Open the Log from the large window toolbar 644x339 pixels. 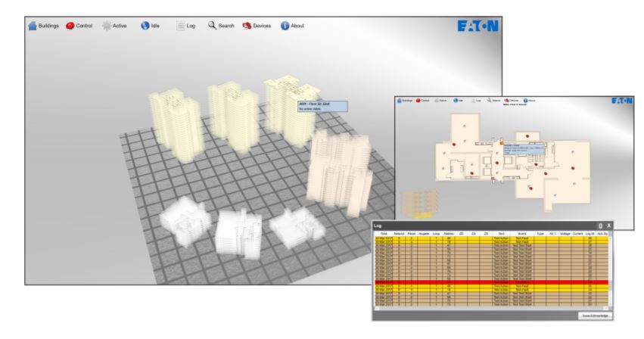click(x=181, y=26)
